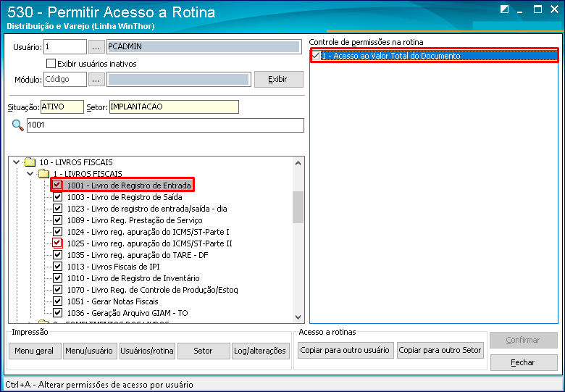Click Menu geral print button
This screenshot has height=392, width=565.
(x=35, y=351)
